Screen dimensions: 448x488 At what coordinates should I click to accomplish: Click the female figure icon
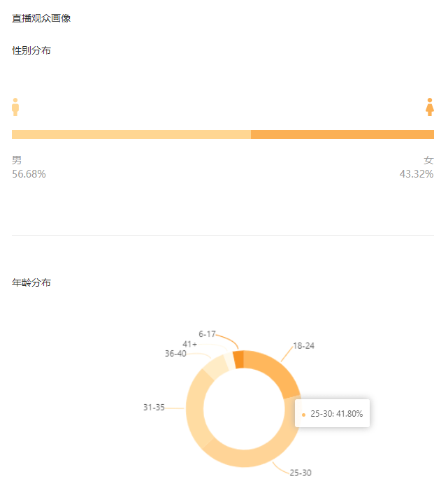[x=430, y=107]
